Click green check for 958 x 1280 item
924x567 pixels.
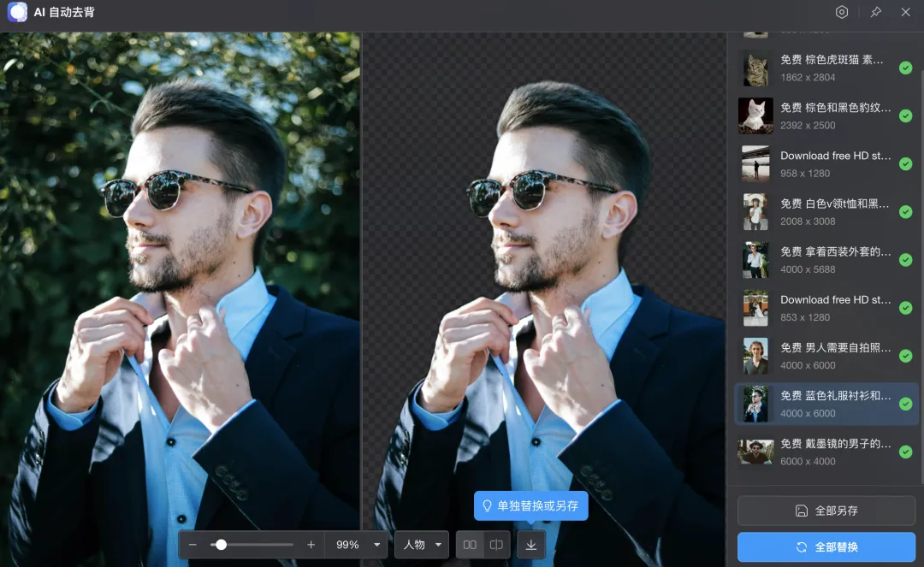[x=906, y=163]
